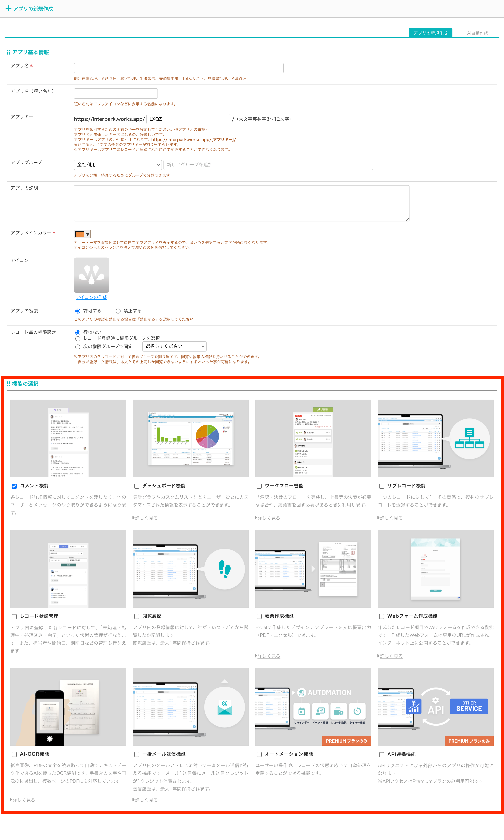The image size is (504, 840).
Task: Open the 閲覧履歴 footprints preview image
Action: click(191, 569)
